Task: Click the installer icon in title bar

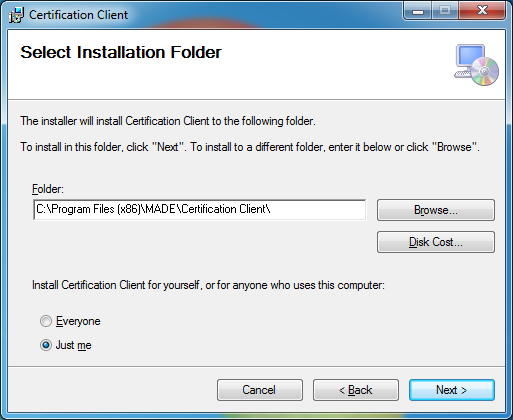Action: tap(16, 15)
